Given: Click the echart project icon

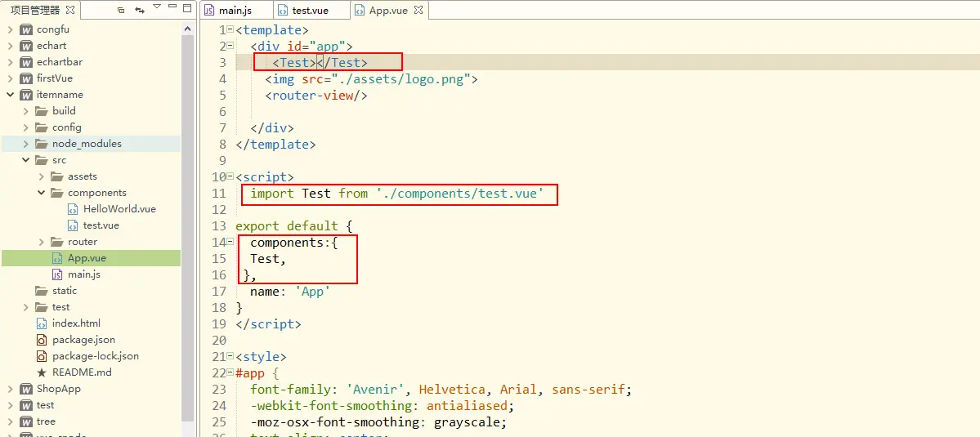Looking at the screenshot, I should tap(26, 46).
